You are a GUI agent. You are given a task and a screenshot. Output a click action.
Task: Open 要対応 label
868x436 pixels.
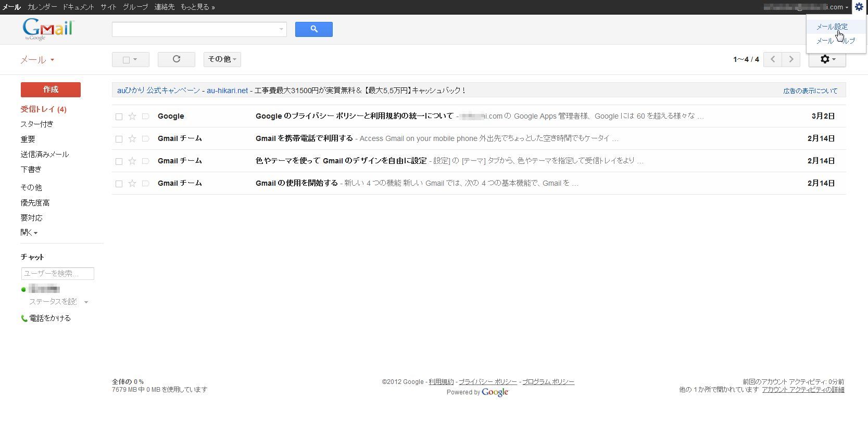[31, 218]
